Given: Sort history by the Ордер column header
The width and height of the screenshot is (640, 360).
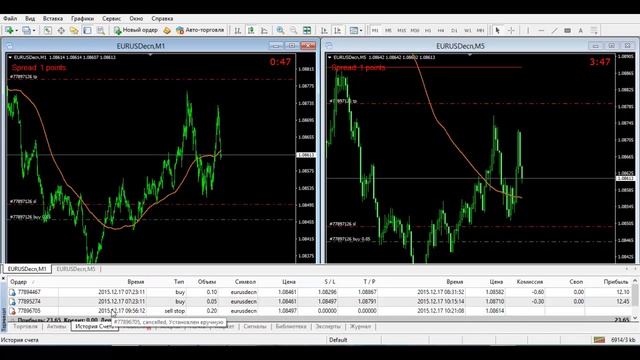Looking at the screenshot, I should coord(18,282).
